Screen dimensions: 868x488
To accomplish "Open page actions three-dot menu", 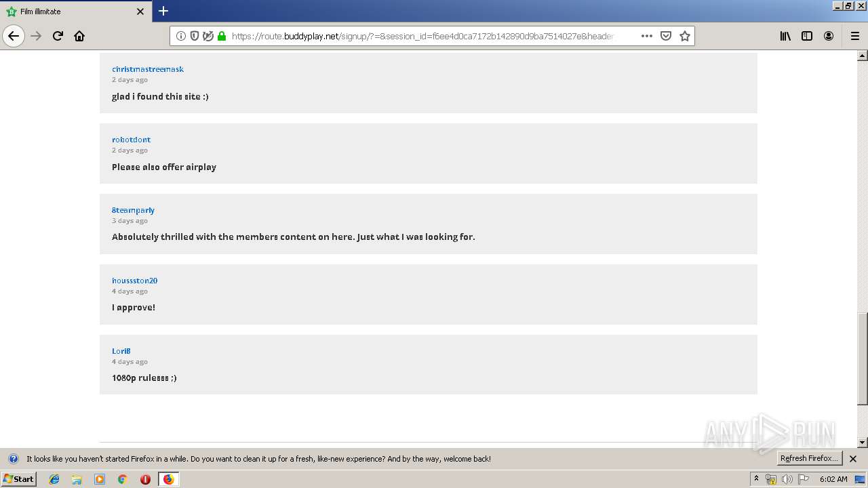I will pos(647,36).
